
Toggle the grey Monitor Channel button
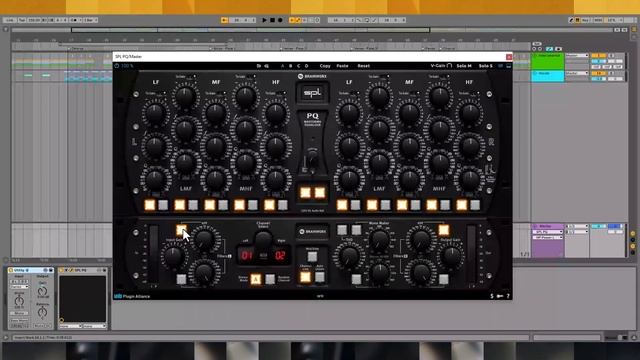tap(270, 279)
